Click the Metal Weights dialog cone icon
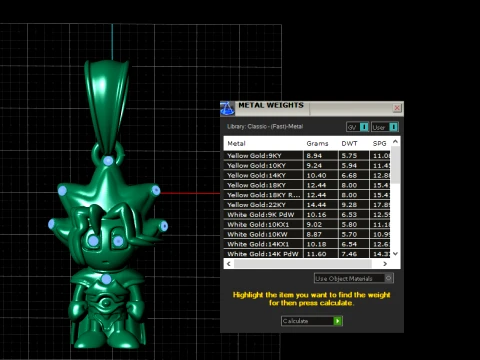 pos(227,108)
